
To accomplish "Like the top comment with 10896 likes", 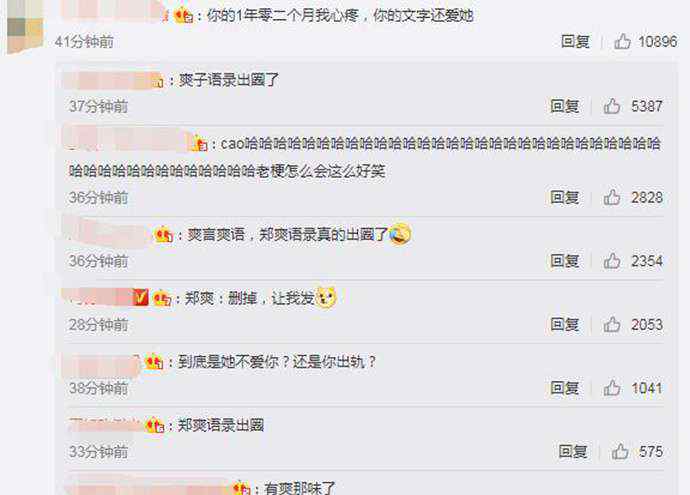I will (622, 42).
